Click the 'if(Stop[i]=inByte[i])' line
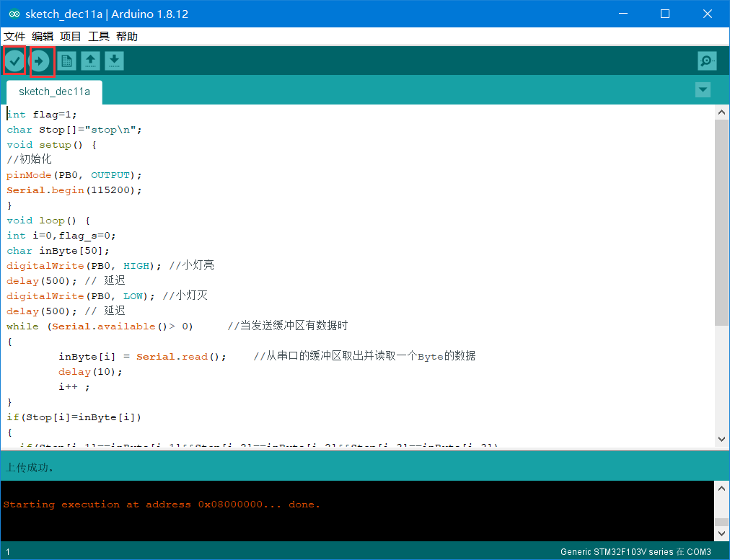 [x=74, y=417]
